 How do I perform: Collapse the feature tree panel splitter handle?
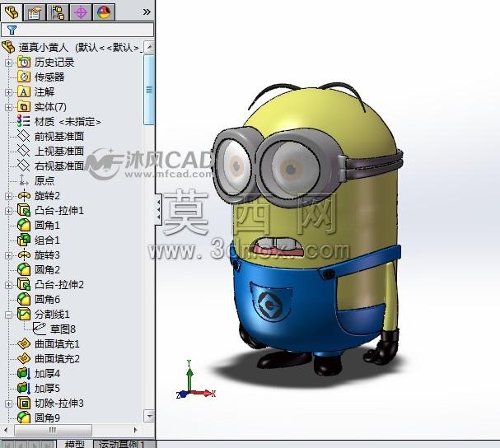click(158, 209)
